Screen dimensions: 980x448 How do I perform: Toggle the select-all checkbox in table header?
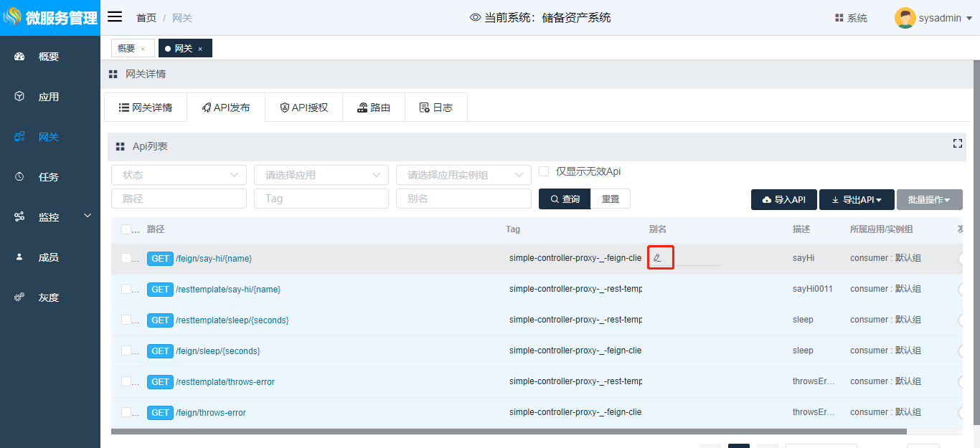pos(126,229)
